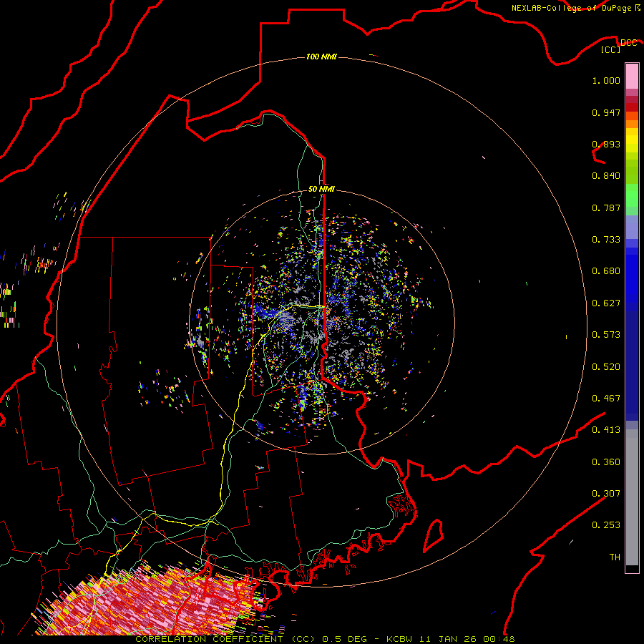Image resolution: width=644 pixels, height=644 pixels.
Task: Click the 1.000 value on the color scale
Action: pos(606,80)
